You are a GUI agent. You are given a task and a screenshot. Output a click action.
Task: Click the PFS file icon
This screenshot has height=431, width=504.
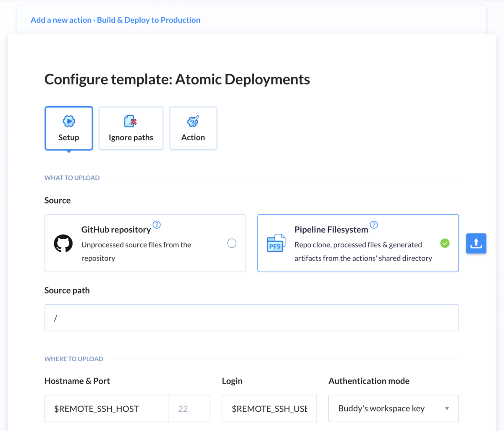coord(276,243)
